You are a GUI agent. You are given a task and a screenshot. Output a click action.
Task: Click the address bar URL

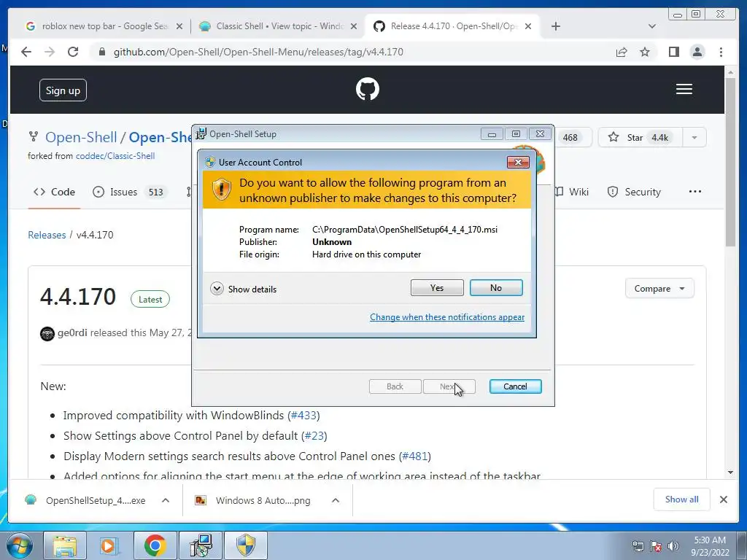[258, 52]
